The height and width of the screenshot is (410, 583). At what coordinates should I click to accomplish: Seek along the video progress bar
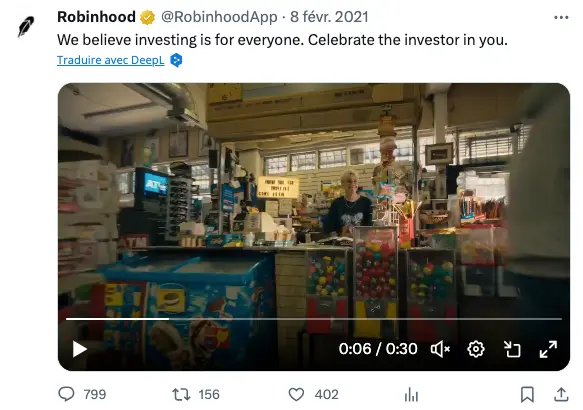point(314,319)
